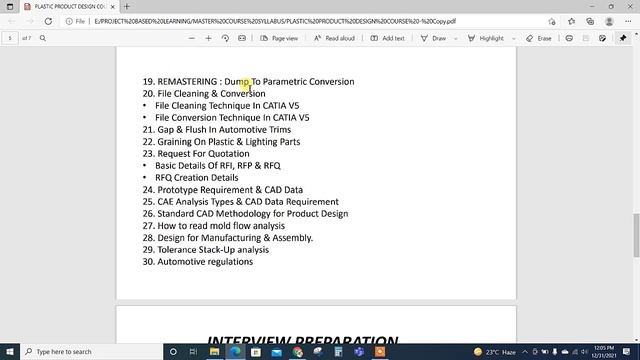Open Calculator from taskbar
This screenshot has height=360, width=640.
tap(338, 351)
